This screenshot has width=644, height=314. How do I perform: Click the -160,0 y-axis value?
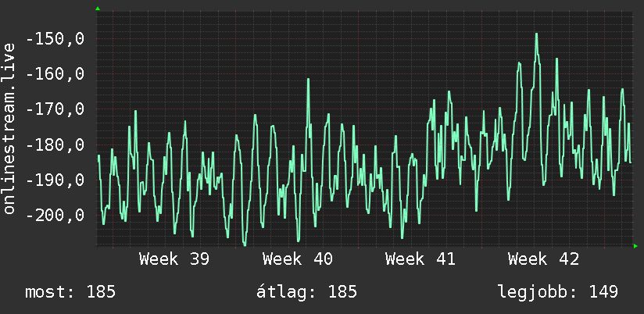coord(55,74)
